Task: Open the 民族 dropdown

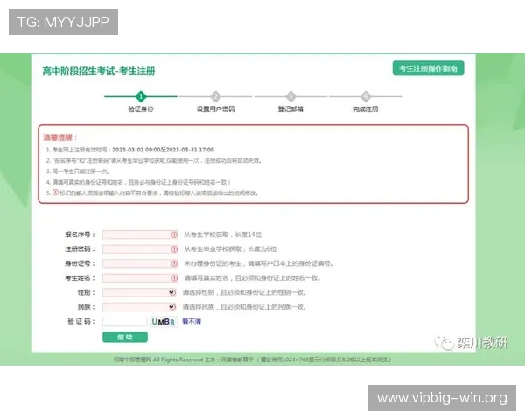Action: tap(139, 307)
